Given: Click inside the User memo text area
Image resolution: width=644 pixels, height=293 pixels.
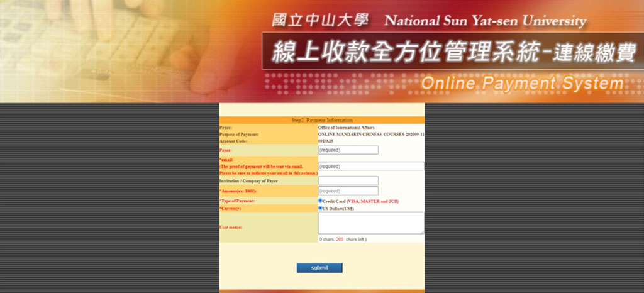Looking at the screenshot, I should (x=370, y=223).
